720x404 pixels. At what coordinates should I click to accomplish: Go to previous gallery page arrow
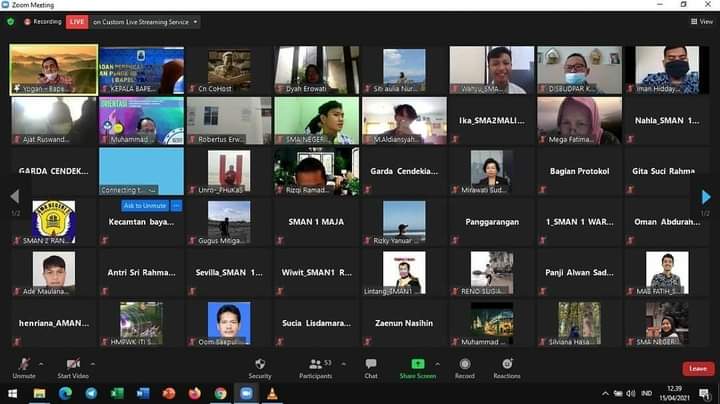point(14,197)
